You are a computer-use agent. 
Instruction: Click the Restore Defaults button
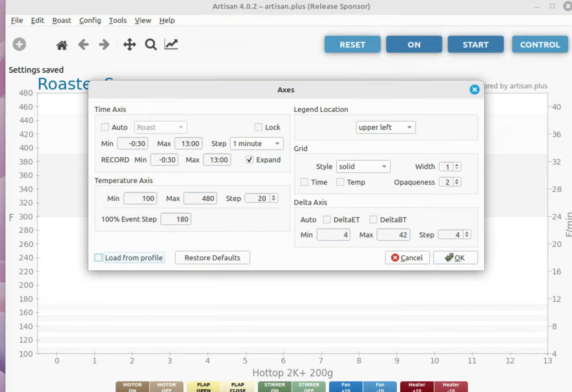click(x=212, y=258)
